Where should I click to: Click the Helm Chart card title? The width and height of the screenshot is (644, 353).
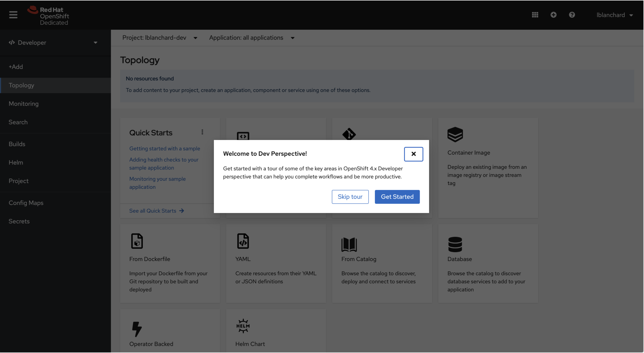250,344
